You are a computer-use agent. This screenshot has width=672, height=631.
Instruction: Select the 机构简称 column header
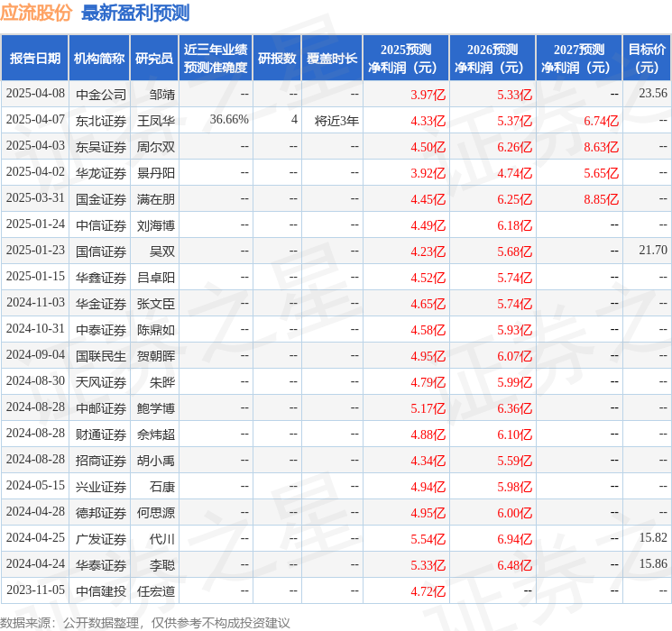click(99, 59)
